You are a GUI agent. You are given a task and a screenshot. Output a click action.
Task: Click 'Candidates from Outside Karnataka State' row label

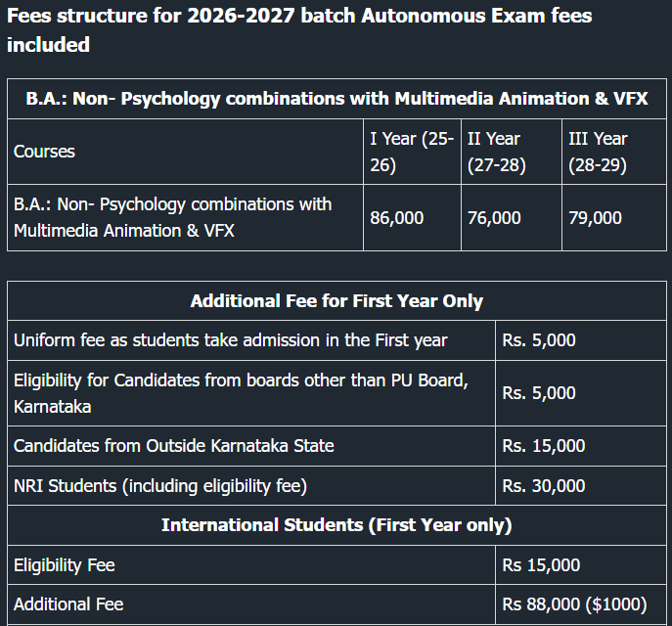(174, 446)
